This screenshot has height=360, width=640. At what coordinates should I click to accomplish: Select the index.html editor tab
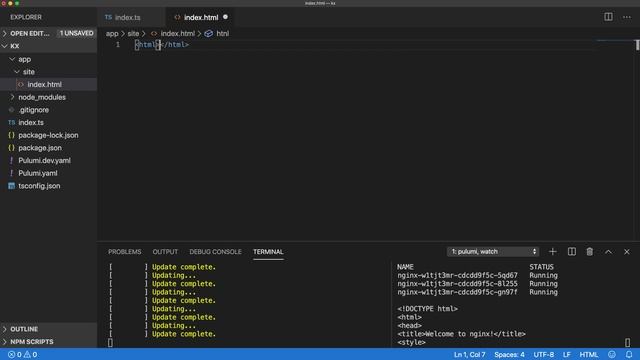[x=200, y=17]
